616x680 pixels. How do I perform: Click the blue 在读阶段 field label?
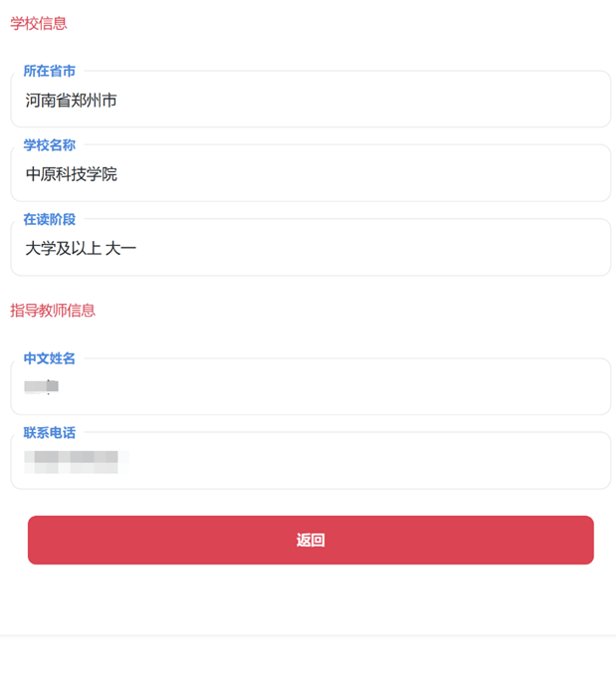pos(50,219)
